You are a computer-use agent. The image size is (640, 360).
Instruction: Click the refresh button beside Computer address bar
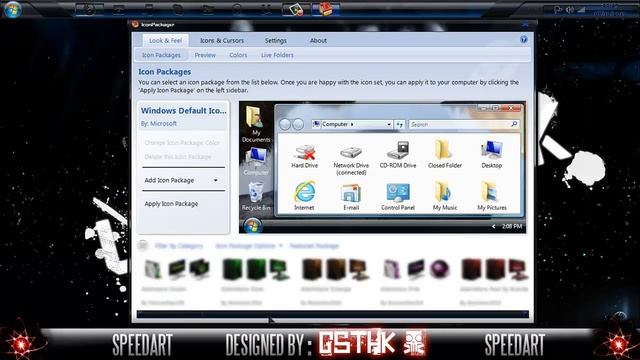(400, 124)
